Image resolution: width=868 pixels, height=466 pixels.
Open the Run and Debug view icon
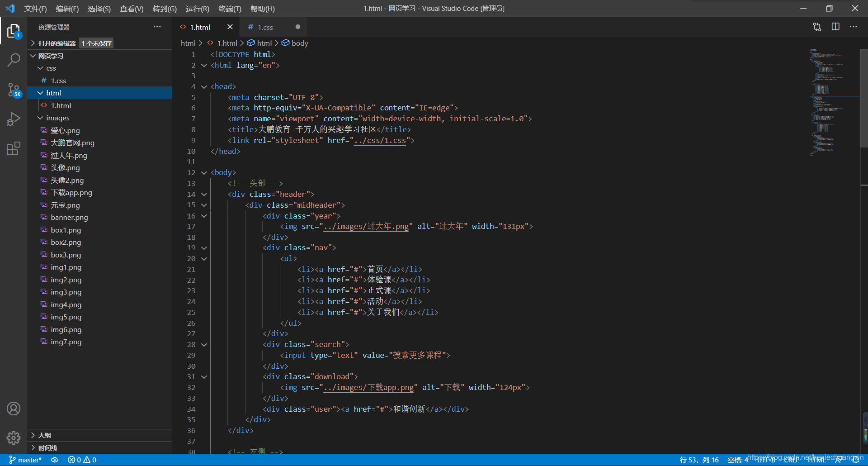click(x=14, y=119)
